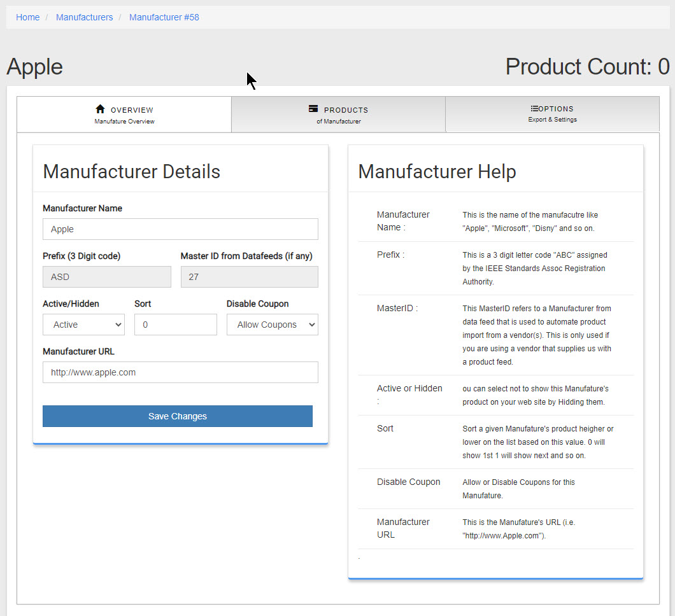Open the Overview tab
Viewport: 675px width, 616px height.
click(124, 115)
